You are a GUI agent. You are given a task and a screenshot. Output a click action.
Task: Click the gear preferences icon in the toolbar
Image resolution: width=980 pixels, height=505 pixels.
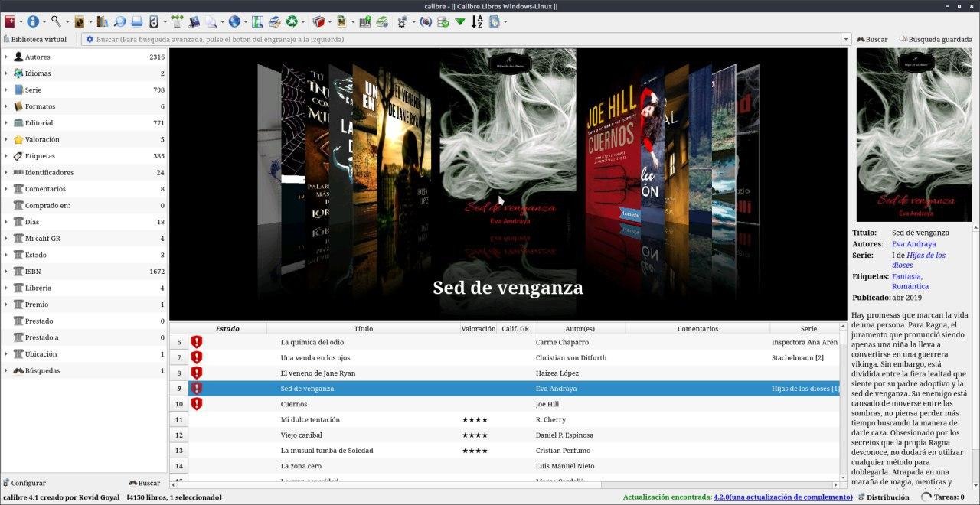pyautogui.click(x=402, y=22)
